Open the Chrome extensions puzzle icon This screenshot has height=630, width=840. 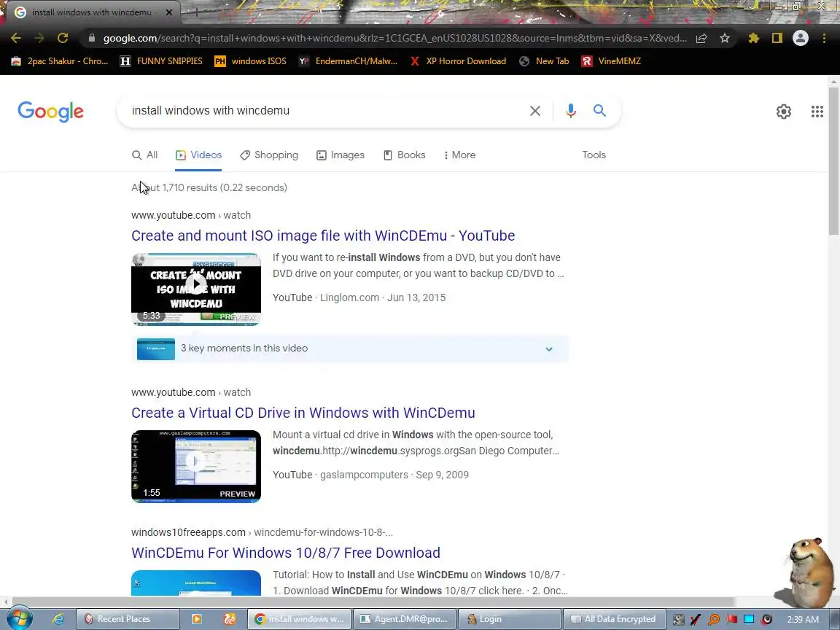click(x=754, y=38)
